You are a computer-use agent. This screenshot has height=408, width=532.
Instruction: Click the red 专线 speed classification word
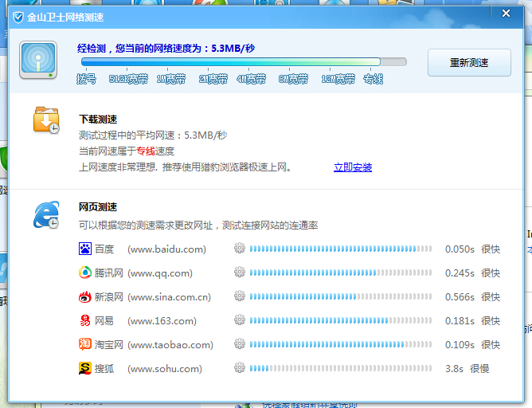pos(146,151)
